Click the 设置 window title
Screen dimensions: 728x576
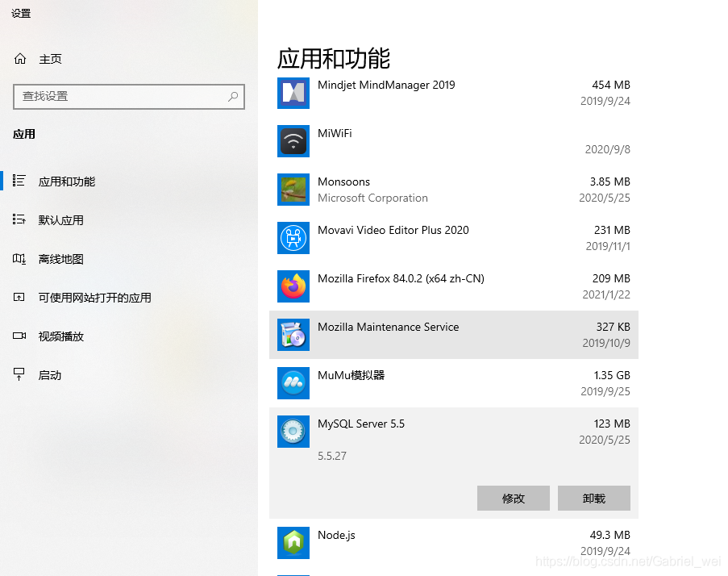click(x=21, y=14)
